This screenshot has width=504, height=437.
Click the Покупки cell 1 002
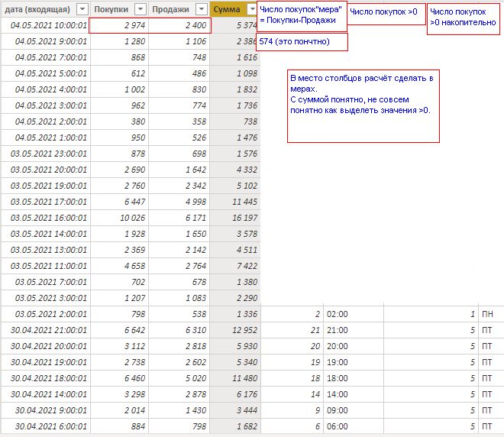tap(119, 89)
